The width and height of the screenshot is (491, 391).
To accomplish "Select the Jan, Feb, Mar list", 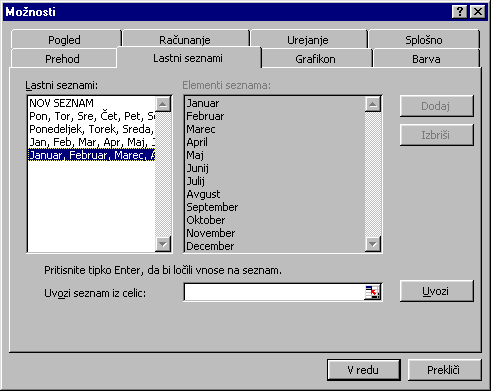I will pos(91,142).
